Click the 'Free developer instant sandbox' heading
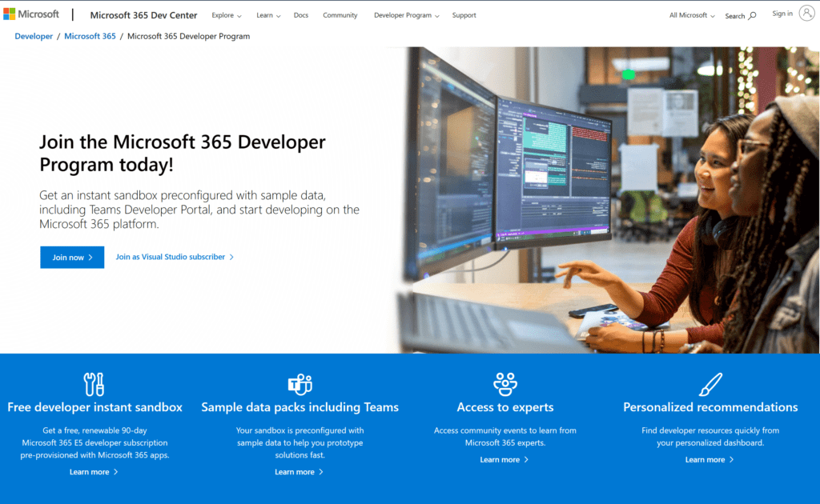Image resolution: width=820 pixels, height=504 pixels. (94, 407)
